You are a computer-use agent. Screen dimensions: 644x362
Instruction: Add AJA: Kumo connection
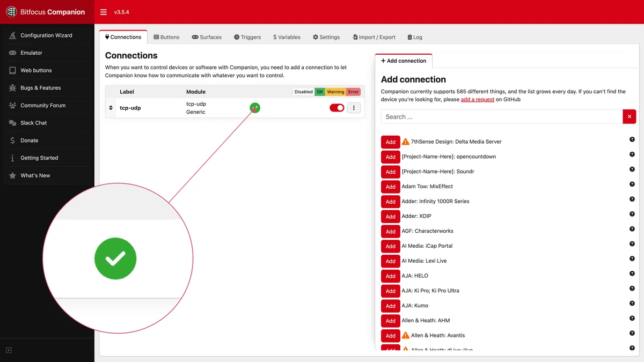[x=390, y=306]
